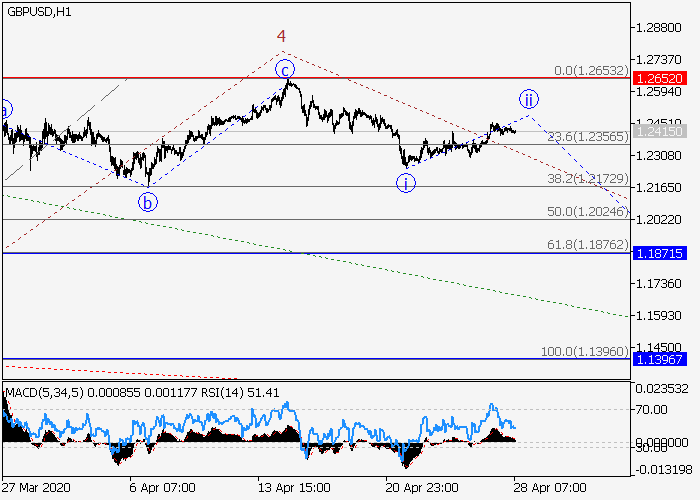Click price scale value 1.27370
This screenshot has width=700, height=500.
tap(658, 60)
